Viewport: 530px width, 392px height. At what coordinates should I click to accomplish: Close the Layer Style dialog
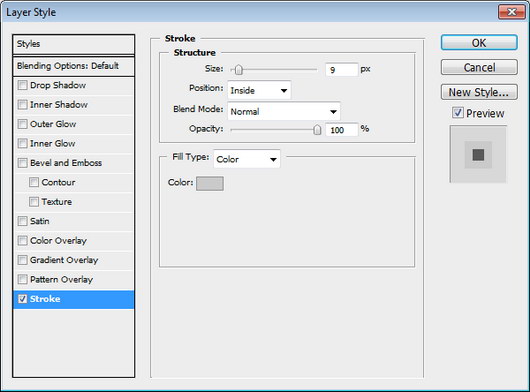511,12
